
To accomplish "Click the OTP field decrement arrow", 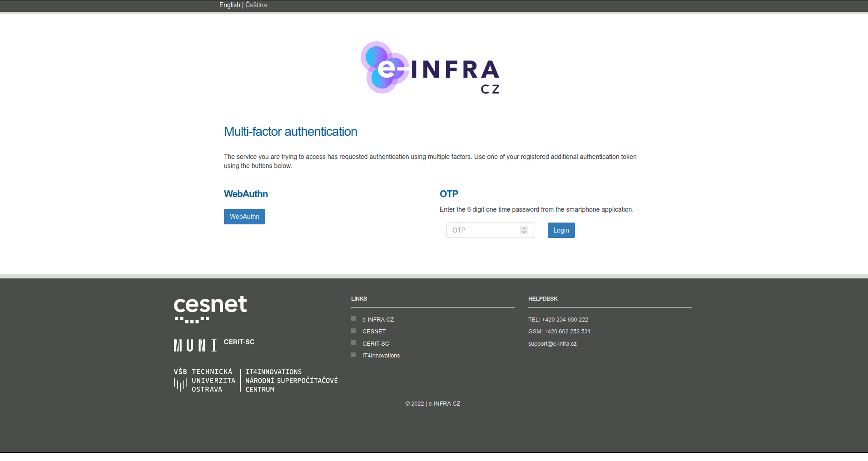I will pos(524,233).
